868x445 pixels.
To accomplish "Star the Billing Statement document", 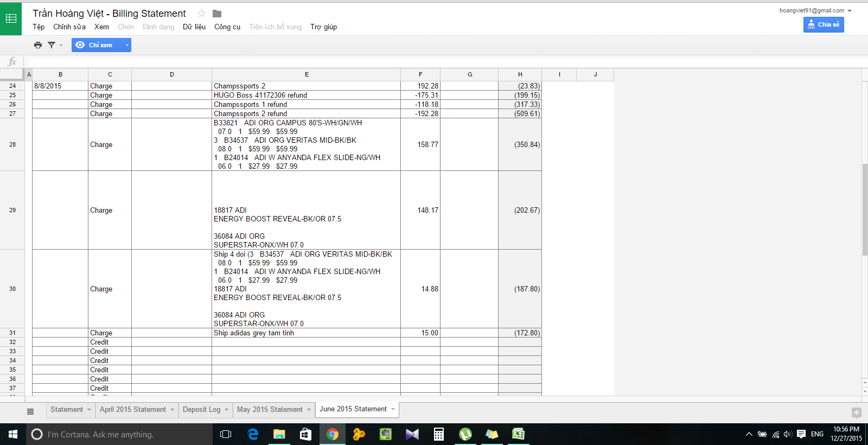I will pyautogui.click(x=202, y=14).
